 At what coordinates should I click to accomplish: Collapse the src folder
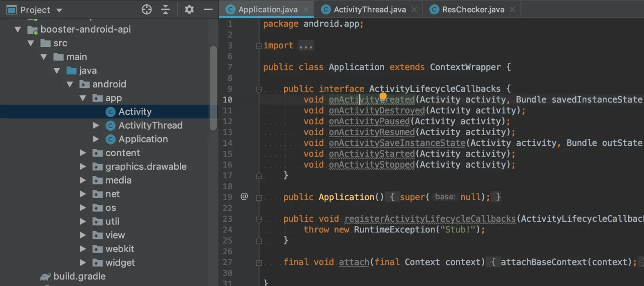(30, 43)
